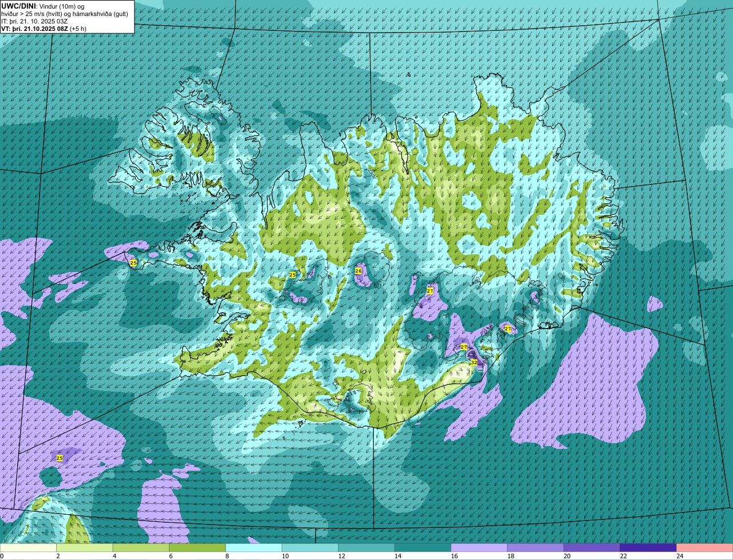Click the '27' gust label just above the '32' label
The width and height of the screenshot is (733, 560).
463,347
